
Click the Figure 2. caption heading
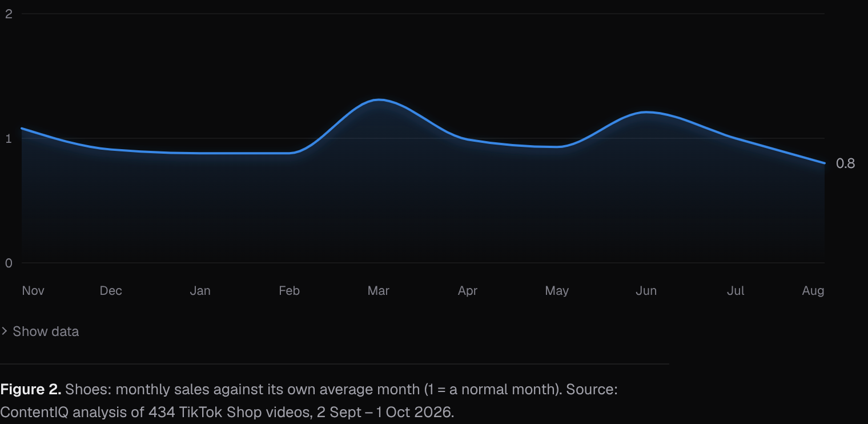coord(31,390)
